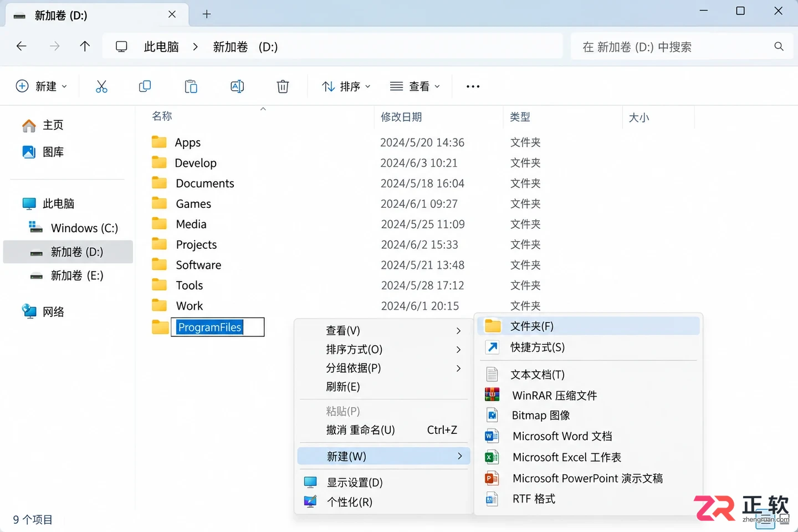Viewport: 798px width, 532px height.
Task: Create an RTF 格式 document
Action: click(x=589, y=499)
